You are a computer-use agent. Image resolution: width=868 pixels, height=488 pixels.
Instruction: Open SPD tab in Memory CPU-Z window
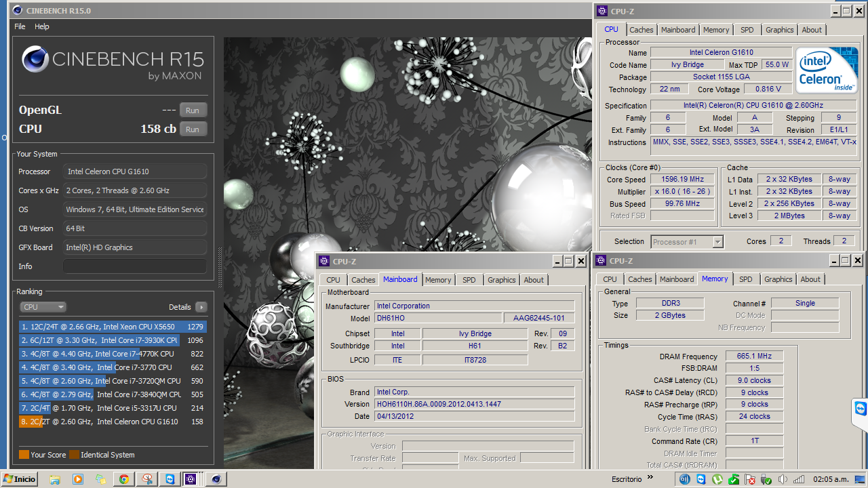[745, 279]
